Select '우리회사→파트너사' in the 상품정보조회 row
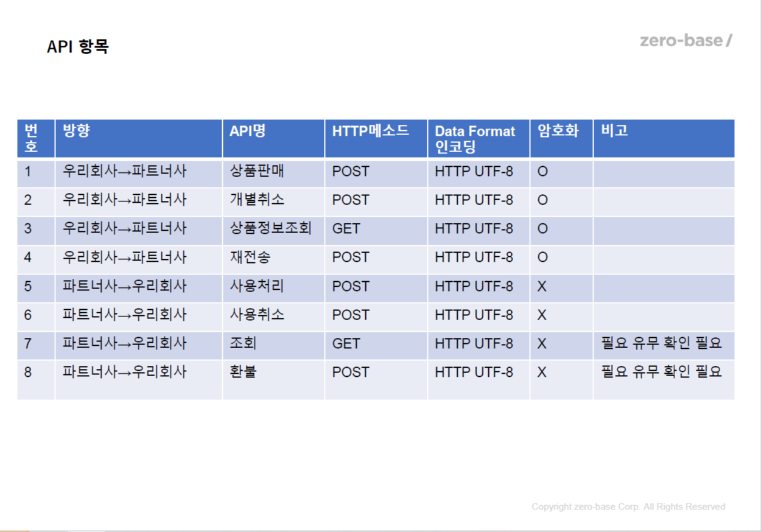The height and width of the screenshot is (532, 761). (139, 230)
